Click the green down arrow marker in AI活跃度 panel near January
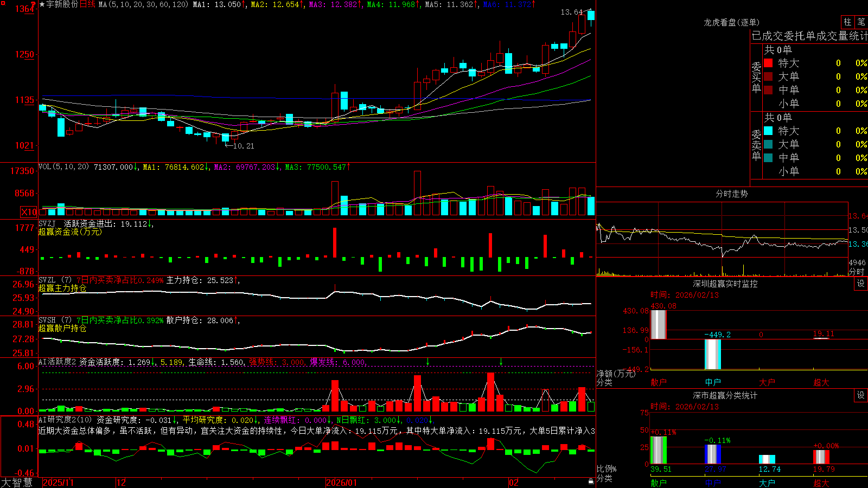The width and height of the screenshot is (868, 488). 428,362
